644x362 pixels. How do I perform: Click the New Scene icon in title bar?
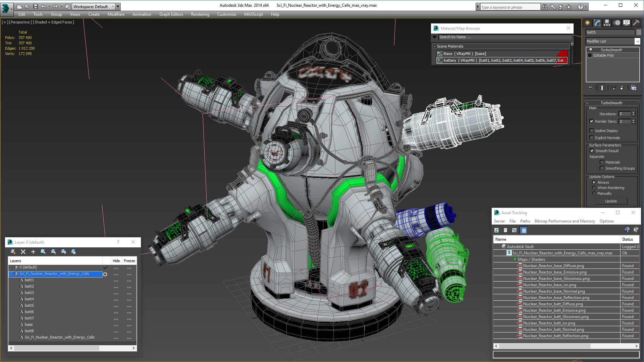[x=19, y=6]
